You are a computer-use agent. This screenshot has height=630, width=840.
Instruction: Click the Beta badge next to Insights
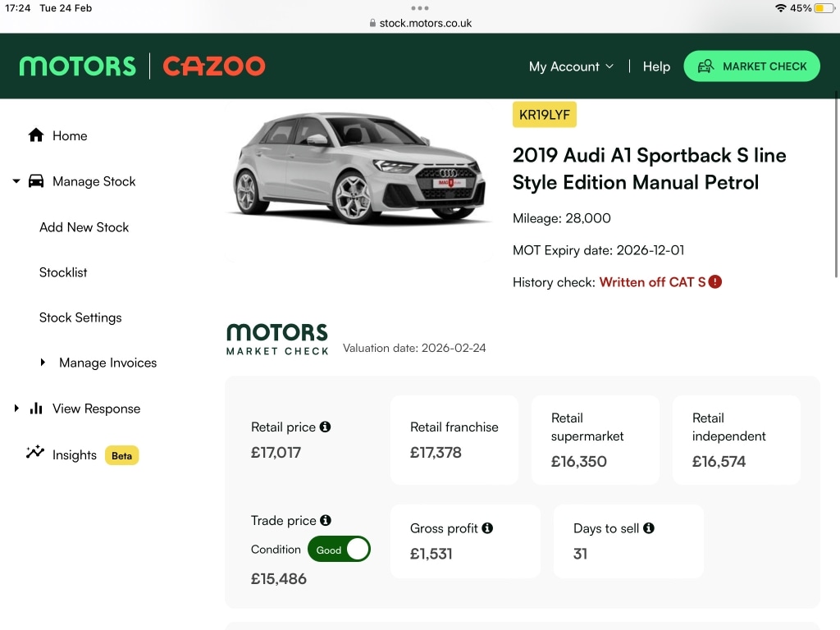click(x=121, y=455)
